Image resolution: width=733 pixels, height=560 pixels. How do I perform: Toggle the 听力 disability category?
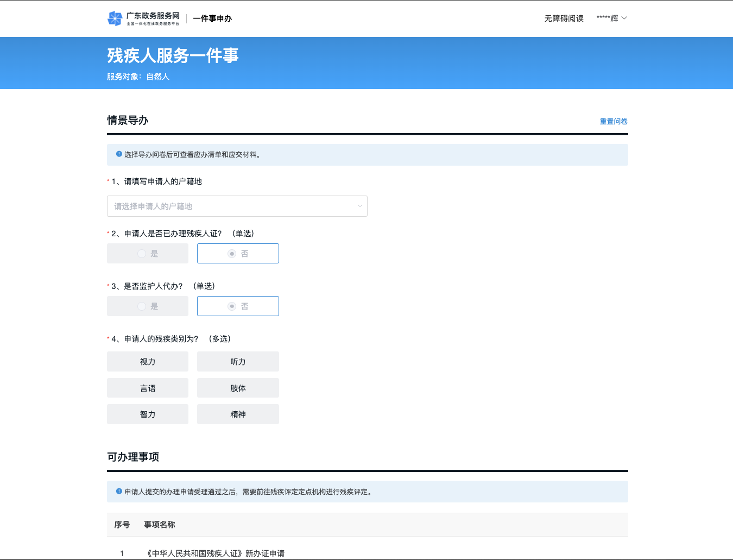point(238,362)
